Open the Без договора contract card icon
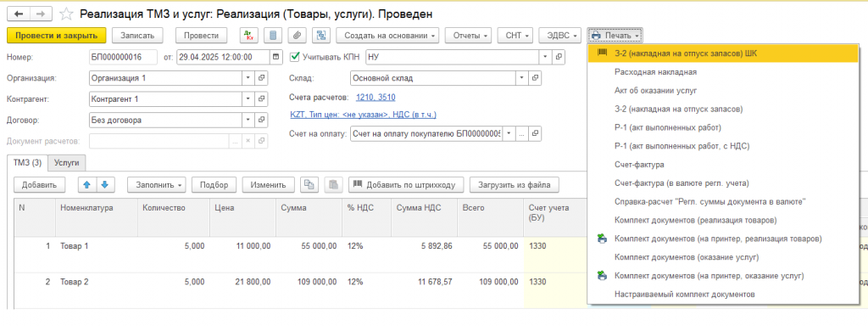The height and width of the screenshot is (326, 868). tap(261, 120)
